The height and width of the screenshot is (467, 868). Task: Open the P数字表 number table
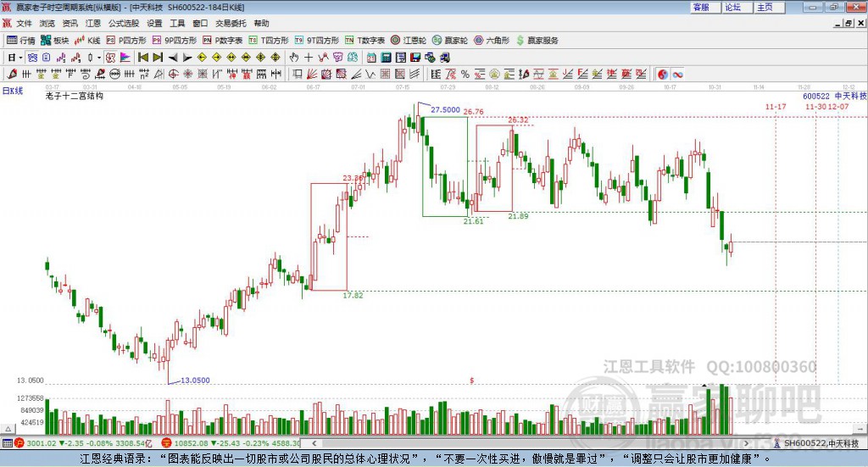(223, 41)
